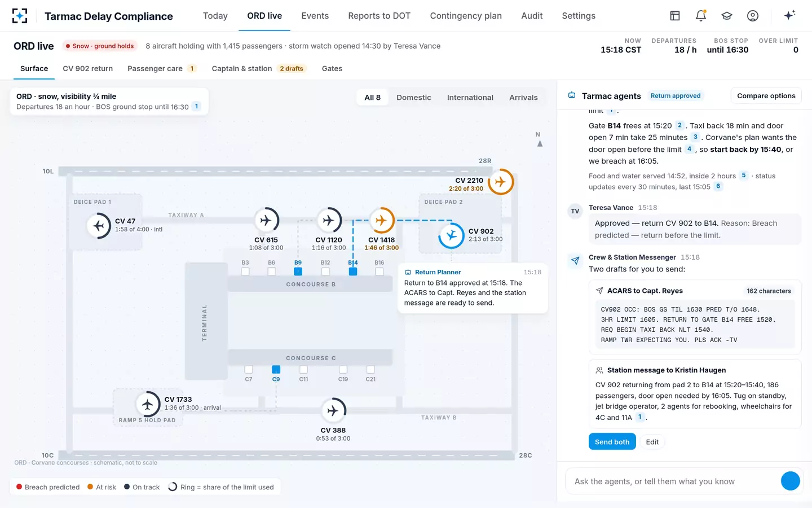Open the Contingency plan tab
The image size is (812, 508).
(x=466, y=16)
